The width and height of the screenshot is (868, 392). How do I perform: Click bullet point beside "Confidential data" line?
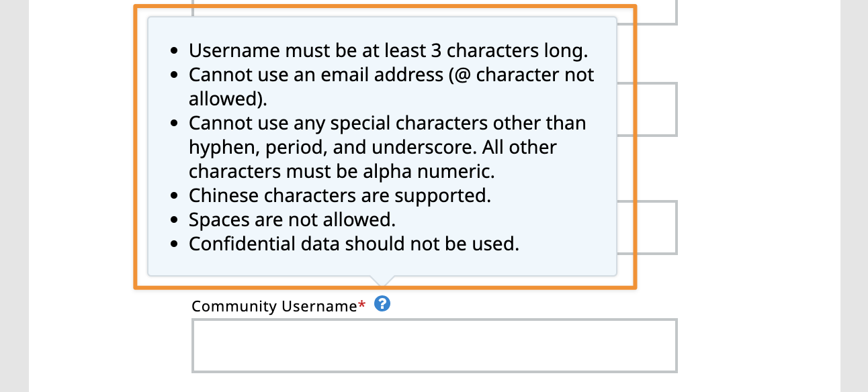pos(175,244)
